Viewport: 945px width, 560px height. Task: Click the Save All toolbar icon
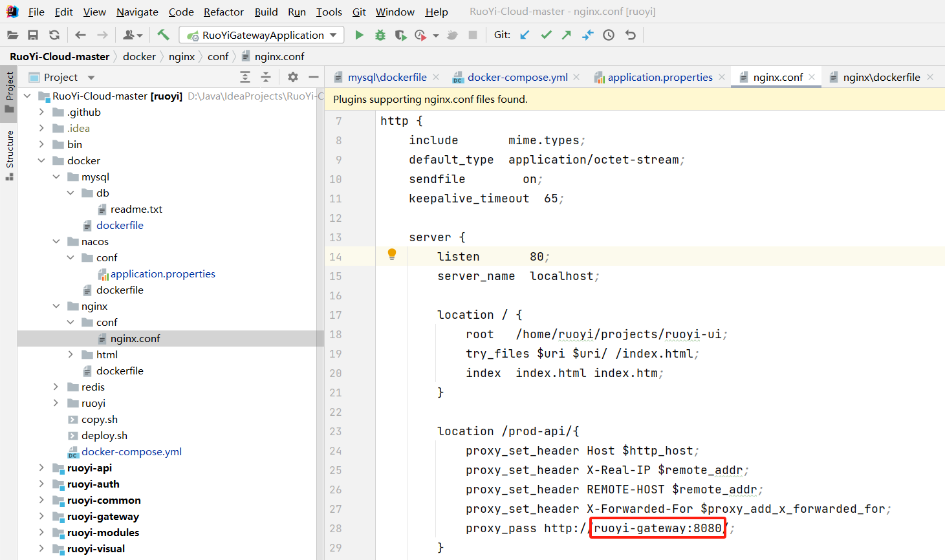coord(33,35)
